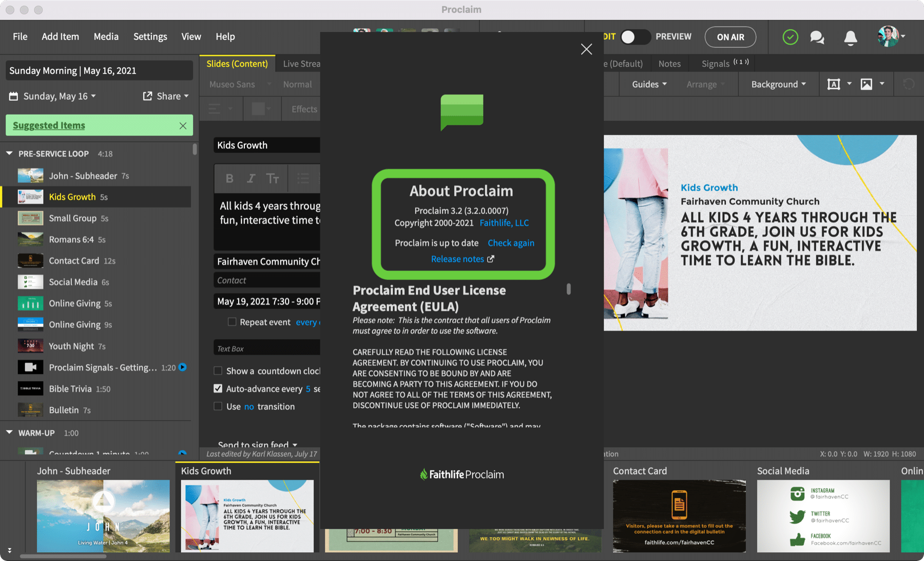Switch to the Slides (Content) tab

coord(237,64)
